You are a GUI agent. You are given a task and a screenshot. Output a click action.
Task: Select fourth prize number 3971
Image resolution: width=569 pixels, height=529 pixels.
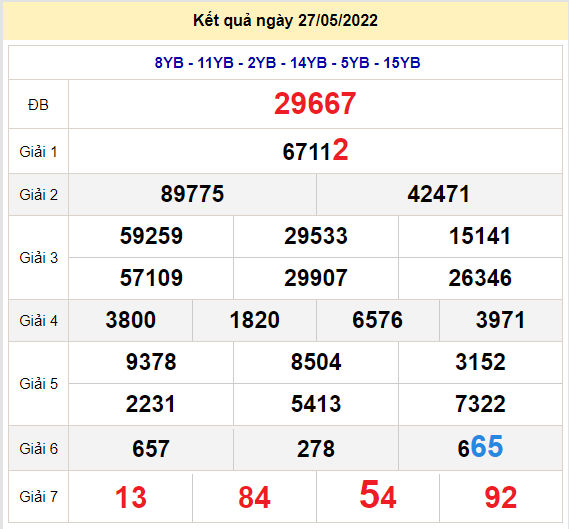point(500,320)
